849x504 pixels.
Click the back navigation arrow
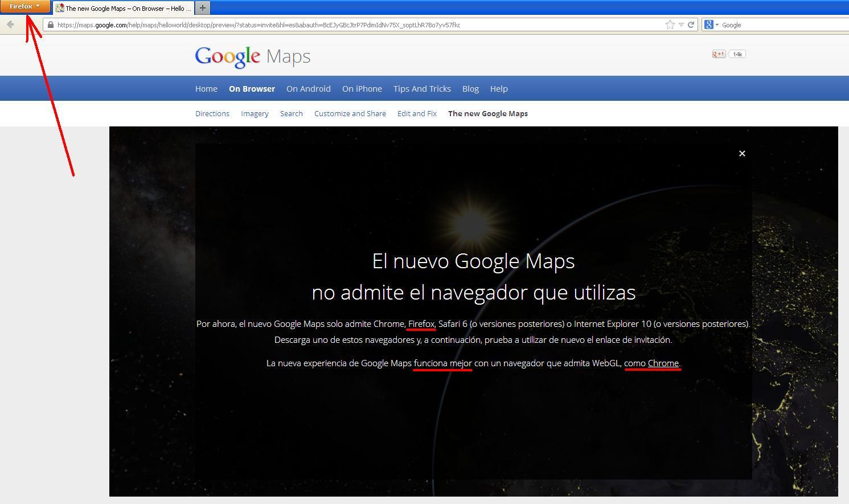(10, 24)
